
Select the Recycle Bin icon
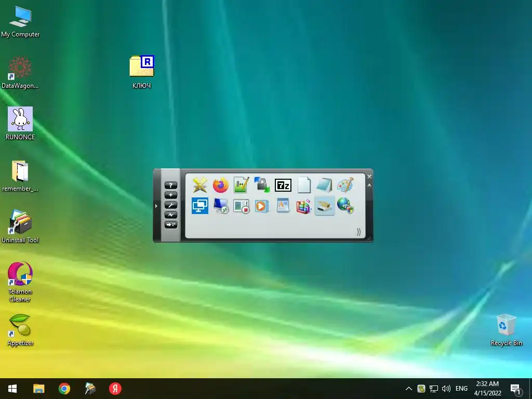tap(506, 330)
